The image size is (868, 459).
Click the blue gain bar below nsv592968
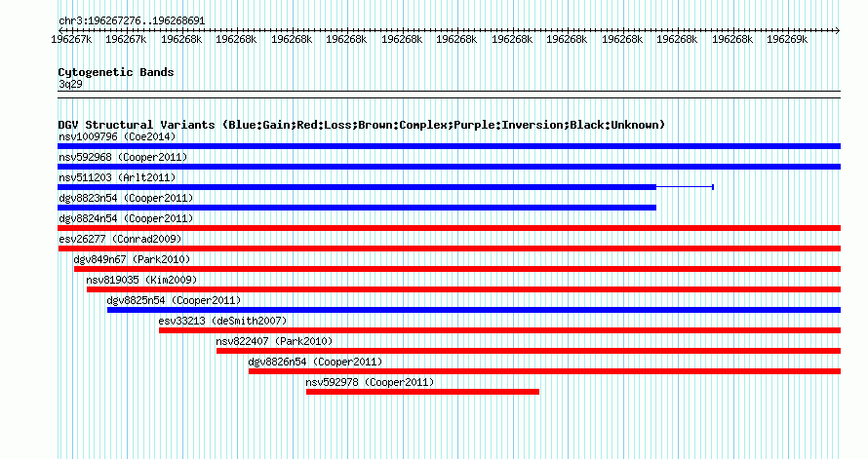(449, 167)
